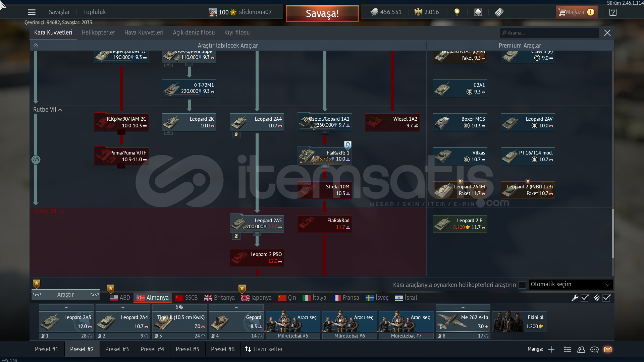This screenshot has height=362, width=644.
Task: Click the research tree vertical scrollbar
Action: 613,234
